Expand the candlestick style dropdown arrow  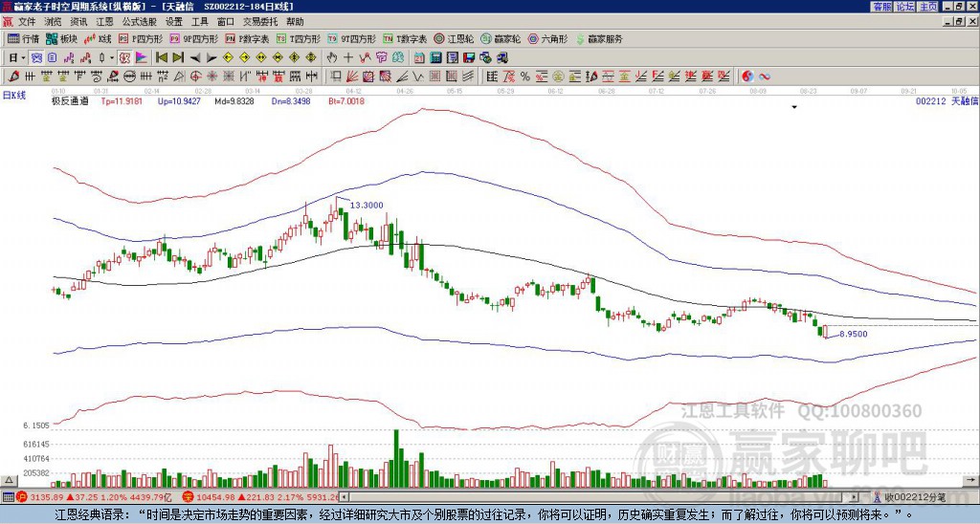[x=113, y=58]
